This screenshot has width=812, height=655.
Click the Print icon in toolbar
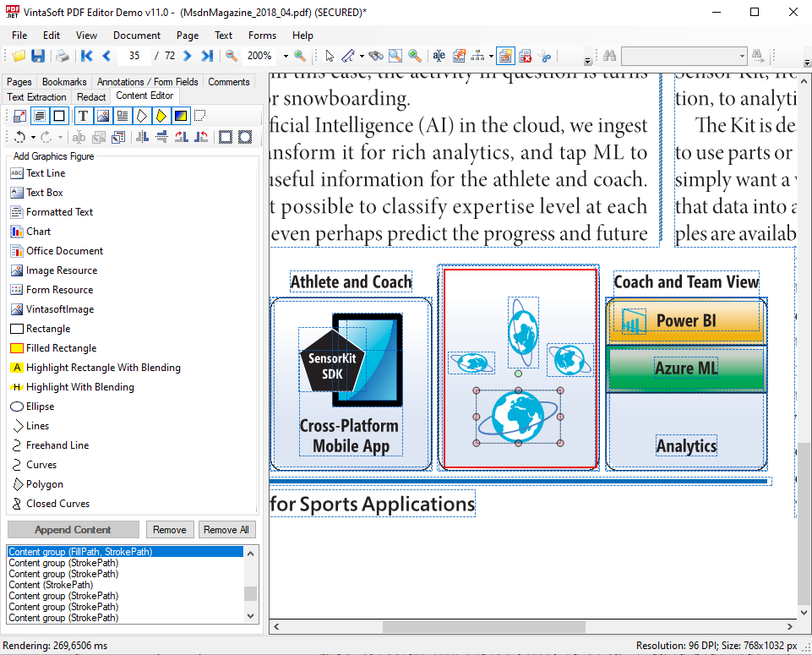(63, 56)
